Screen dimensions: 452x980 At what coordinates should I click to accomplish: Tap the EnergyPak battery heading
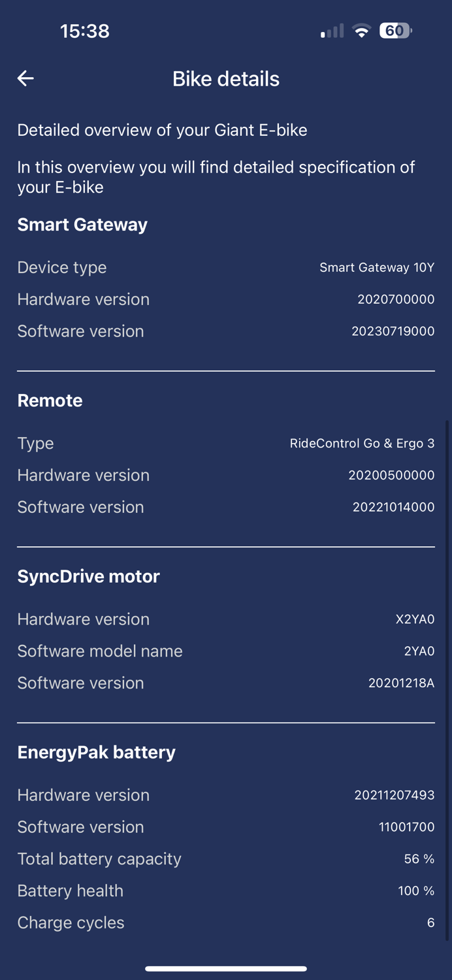point(96,752)
